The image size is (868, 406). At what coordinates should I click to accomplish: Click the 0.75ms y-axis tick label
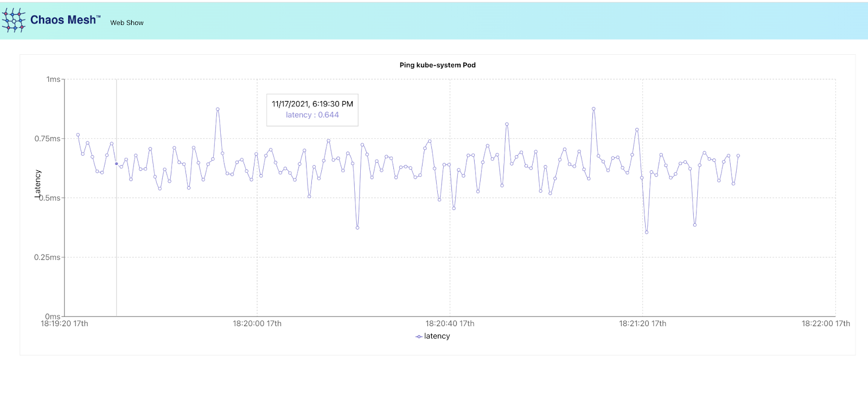48,139
